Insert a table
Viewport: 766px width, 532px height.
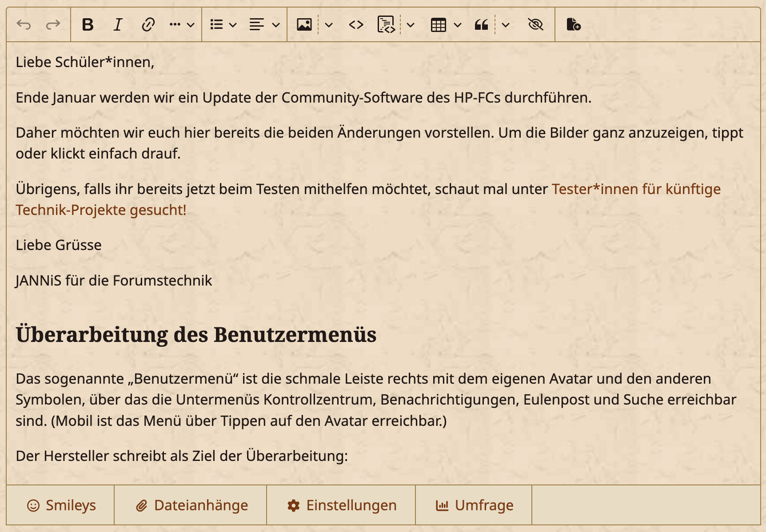[x=439, y=25]
